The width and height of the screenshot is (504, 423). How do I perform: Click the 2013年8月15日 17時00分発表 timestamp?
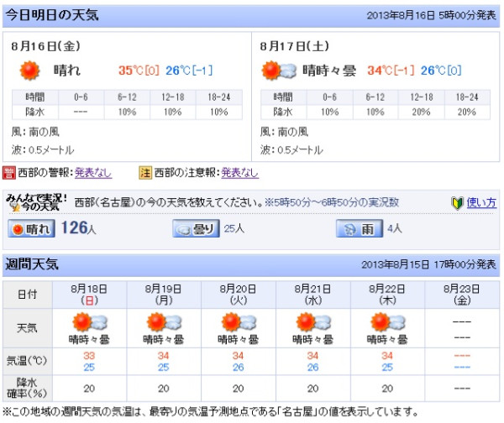point(428,264)
